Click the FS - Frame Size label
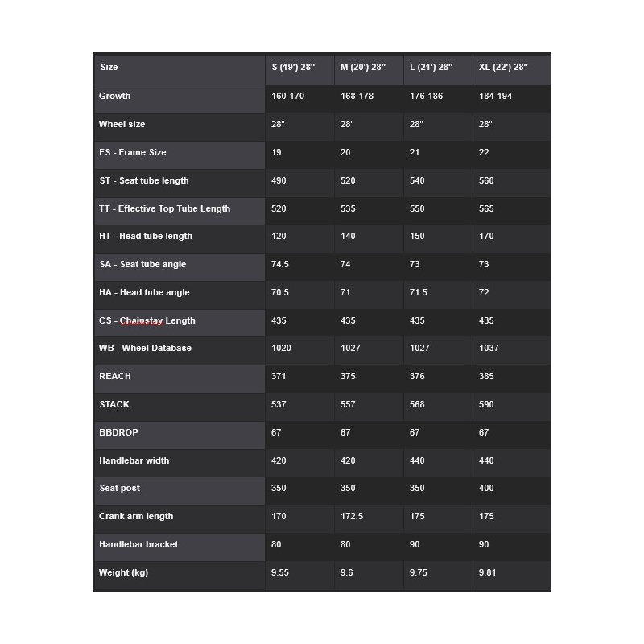The image size is (644, 644). click(x=133, y=152)
